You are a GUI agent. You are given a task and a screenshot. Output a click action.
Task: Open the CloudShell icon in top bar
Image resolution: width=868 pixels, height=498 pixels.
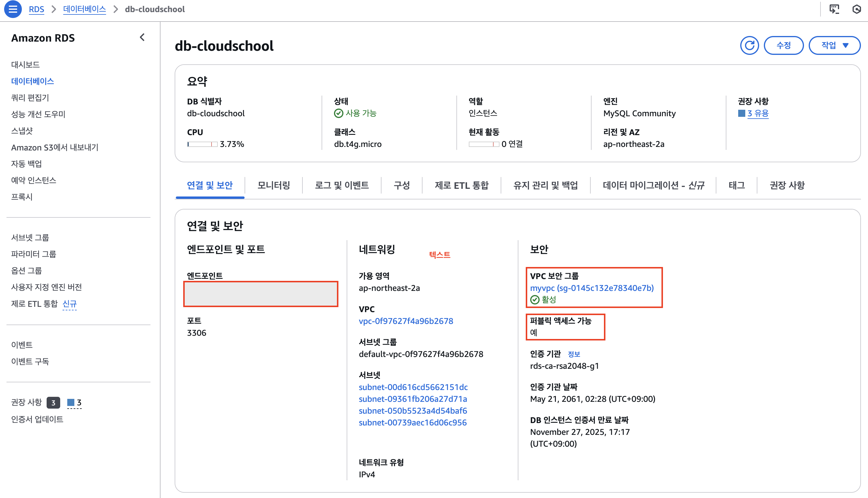click(834, 9)
